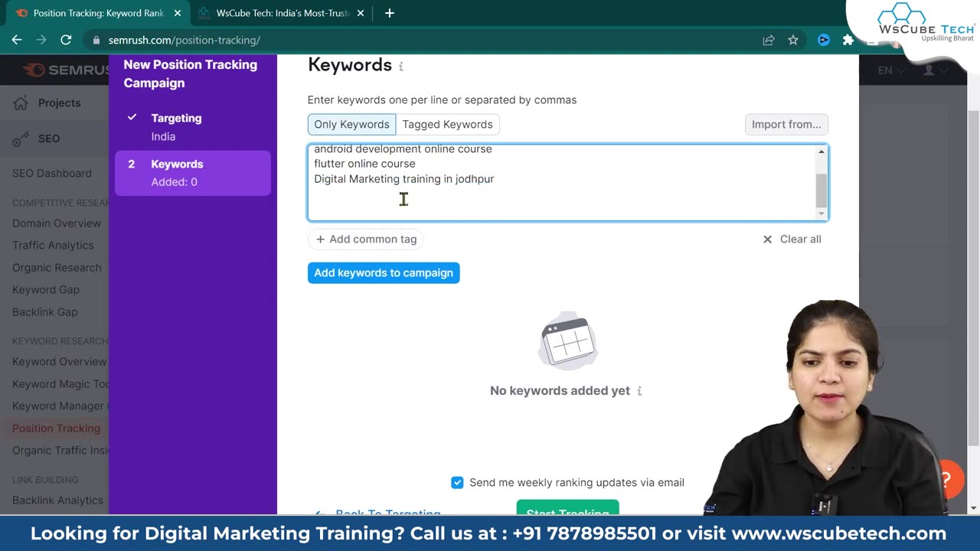Select the Keywords step
Screen dimensions: 980x551
click(193, 173)
